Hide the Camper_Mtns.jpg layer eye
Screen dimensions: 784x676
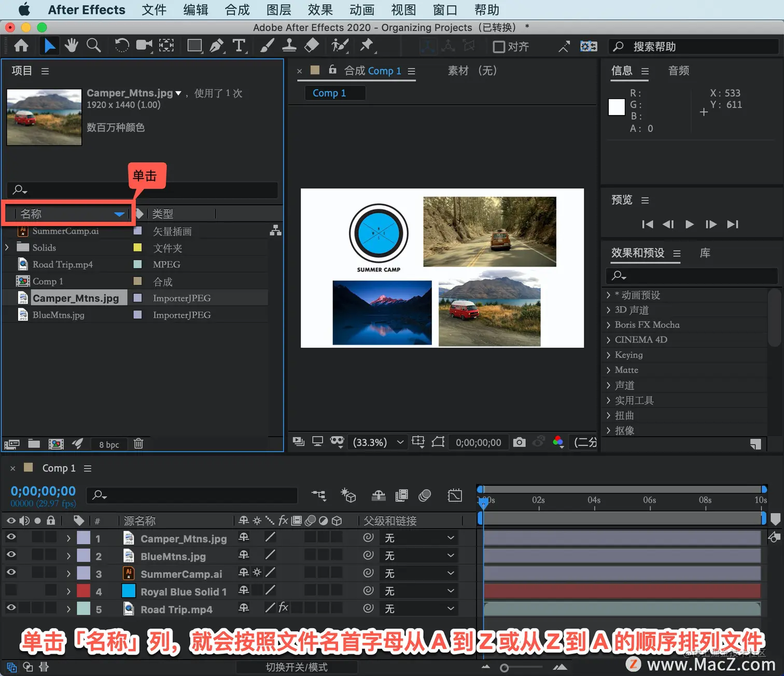11,537
